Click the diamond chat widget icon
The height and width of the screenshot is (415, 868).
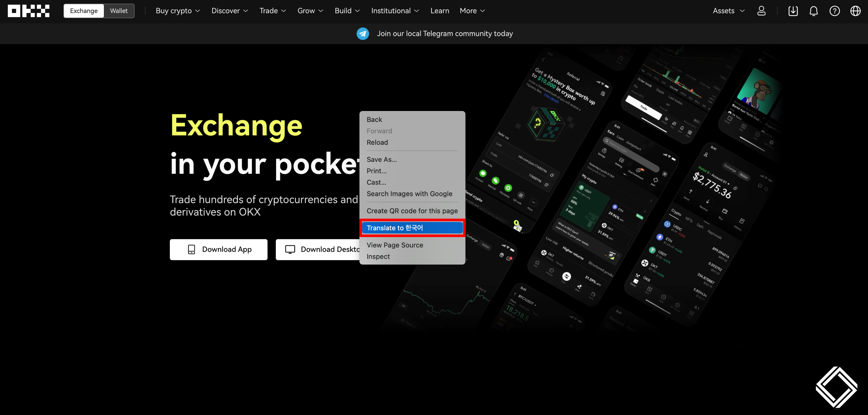pyautogui.click(x=836, y=387)
